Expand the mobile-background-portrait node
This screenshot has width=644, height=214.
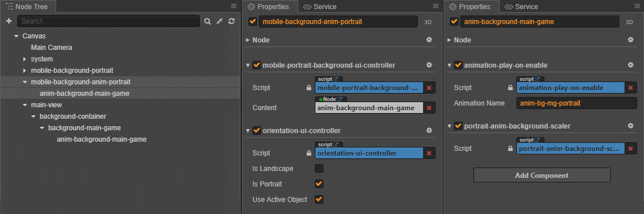tap(25, 71)
